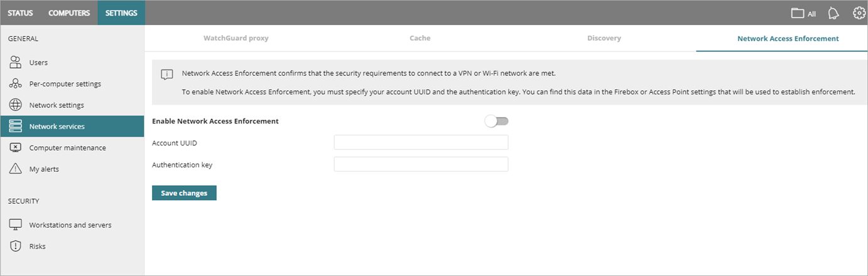
Task: Go to the STATUS menu
Action: point(21,13)
